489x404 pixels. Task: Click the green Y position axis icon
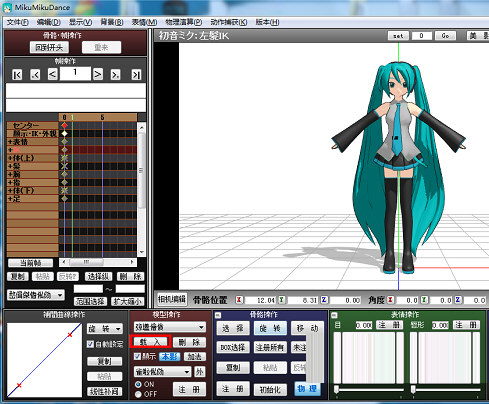281,300
